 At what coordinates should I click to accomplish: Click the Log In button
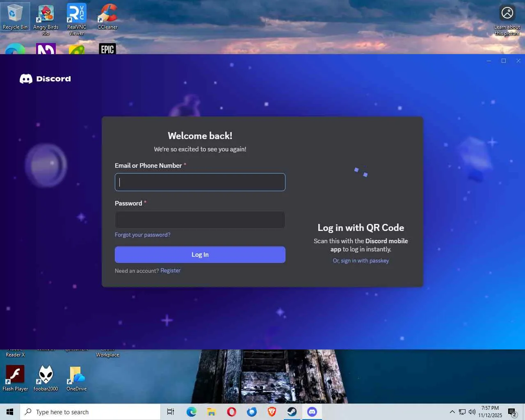point(200,255)
